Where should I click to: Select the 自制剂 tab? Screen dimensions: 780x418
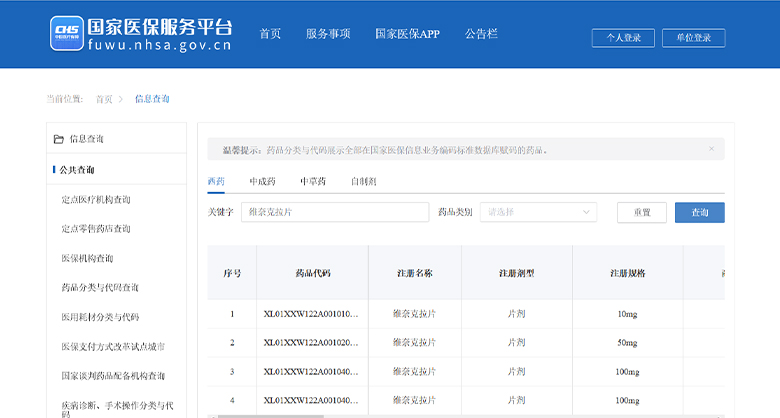pos(363,182)
